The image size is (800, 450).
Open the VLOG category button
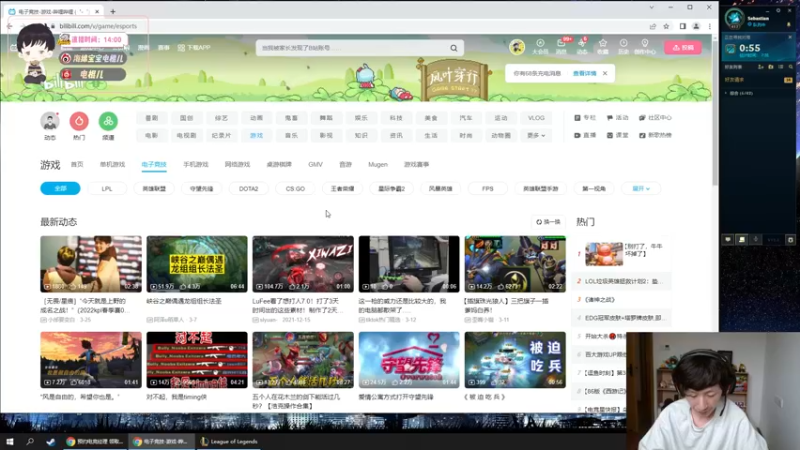tap(536, 118)
